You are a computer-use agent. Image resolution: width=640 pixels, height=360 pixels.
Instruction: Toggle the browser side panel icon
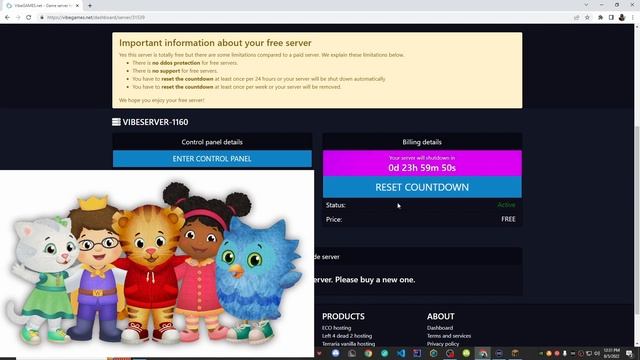click(611, 18)
